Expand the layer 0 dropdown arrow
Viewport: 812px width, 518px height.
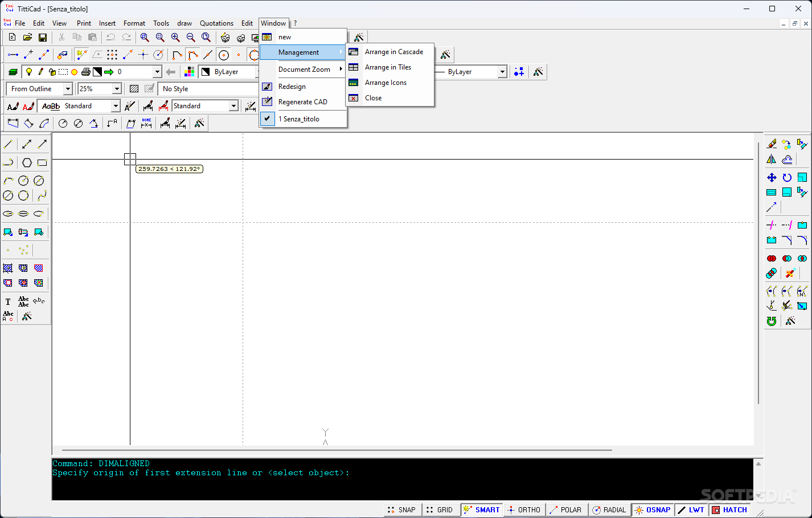(157, 72)
